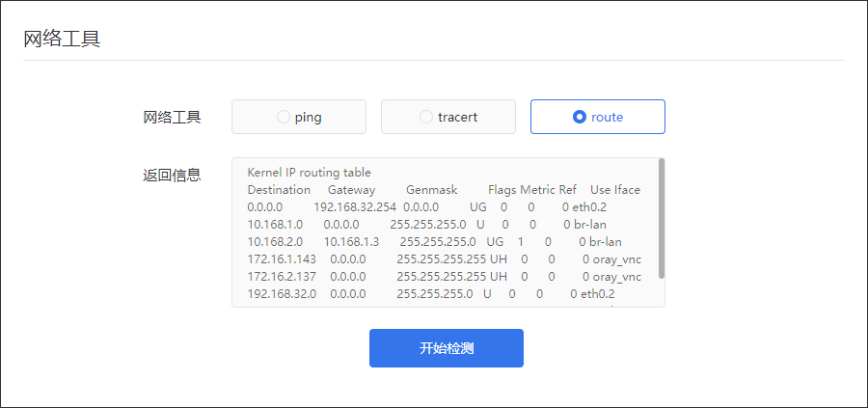Click the 172.16.2.137 oray_vnc route row
868x408 pixels.
point(445,276)
